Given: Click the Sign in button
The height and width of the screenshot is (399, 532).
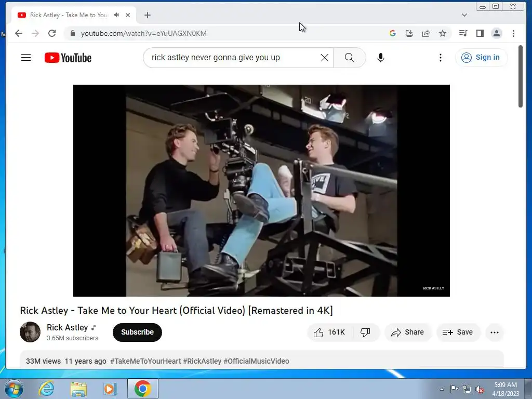Looking at the screenshot, I should pos(481,57).
